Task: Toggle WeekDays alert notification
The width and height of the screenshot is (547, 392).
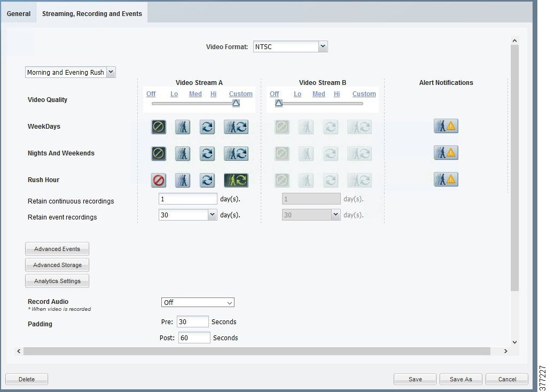Action: tap(446, 126)
